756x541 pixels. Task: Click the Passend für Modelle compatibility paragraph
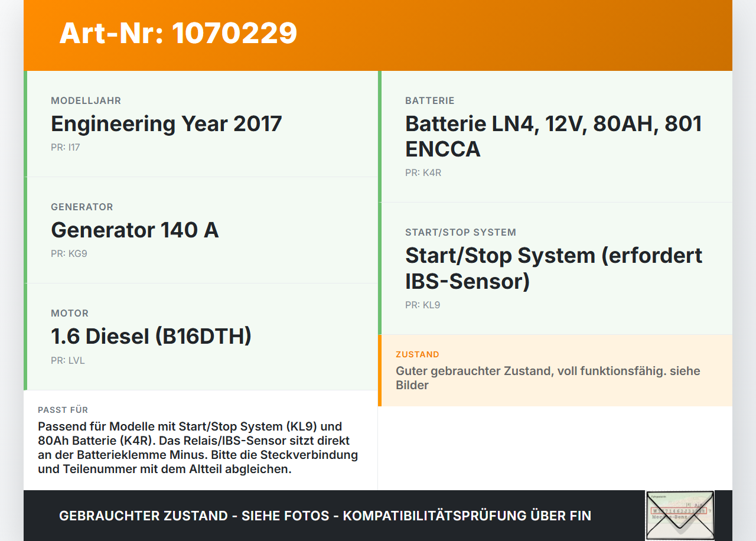pos(198,448)
